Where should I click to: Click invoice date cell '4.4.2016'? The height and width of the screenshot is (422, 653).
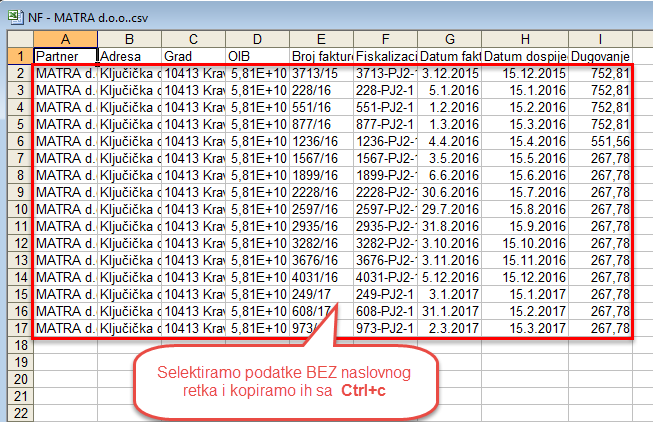pyautogui.click(x=450, y=141)
